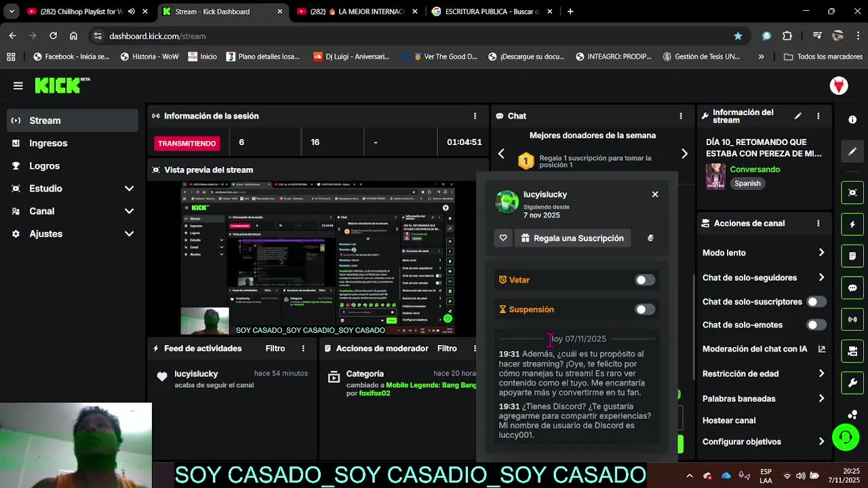Click Regala una Suscripción button
This screenshot has height=488, width=868.
click(572, 238)
